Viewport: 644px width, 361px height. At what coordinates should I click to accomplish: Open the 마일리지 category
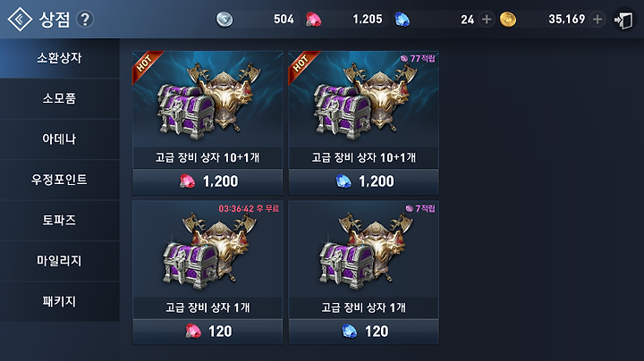(x=60, y=261)
